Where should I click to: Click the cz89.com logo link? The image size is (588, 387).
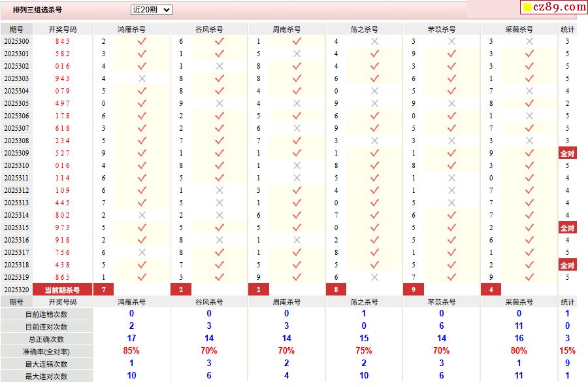554,7
